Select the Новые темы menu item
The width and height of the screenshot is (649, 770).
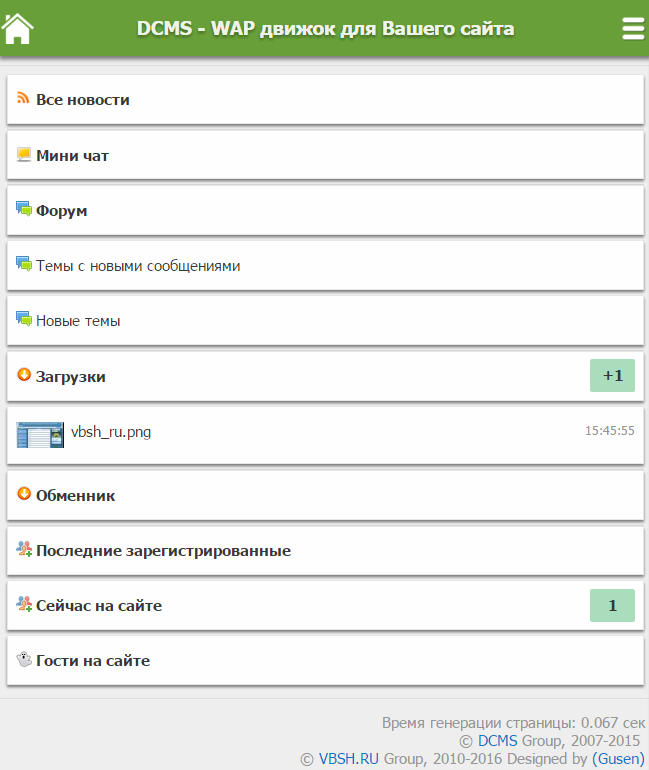[78, 321]
